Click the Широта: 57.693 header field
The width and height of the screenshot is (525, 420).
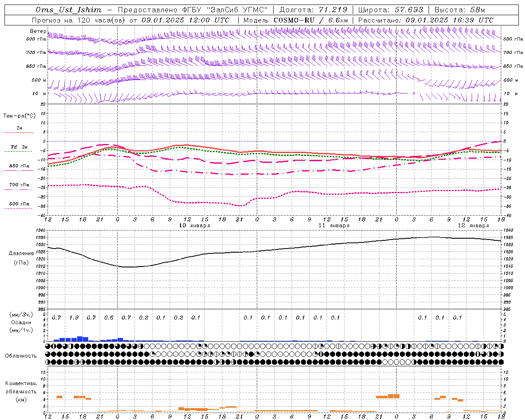[390, 10]
